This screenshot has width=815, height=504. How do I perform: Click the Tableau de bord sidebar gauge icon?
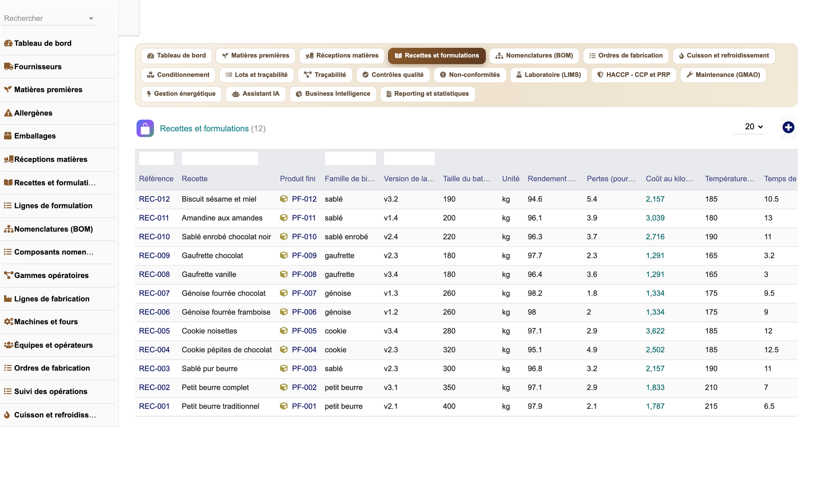pyautogui.click(x=8, y=43)
